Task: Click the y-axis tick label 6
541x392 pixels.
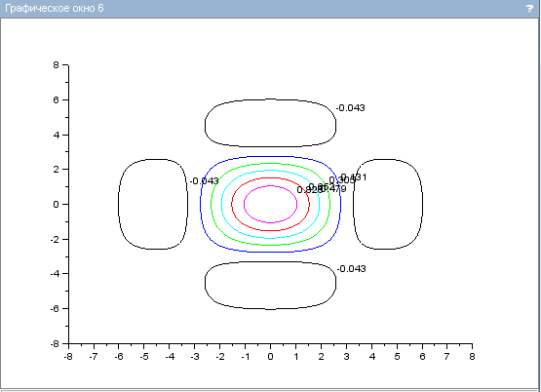Action: click(x=57, y=99)
